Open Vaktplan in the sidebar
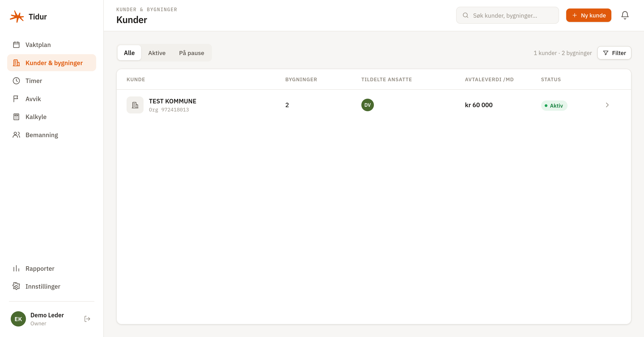The image size is (644, 337). tap(52, 45)
